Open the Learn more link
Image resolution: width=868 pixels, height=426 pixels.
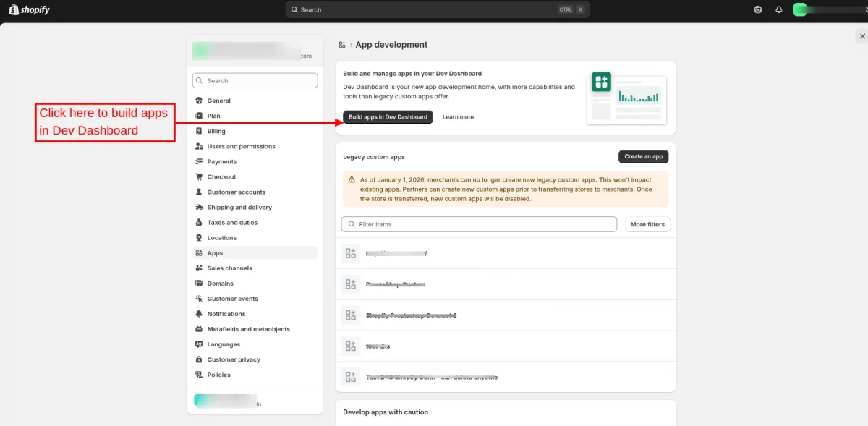point(458,116)
